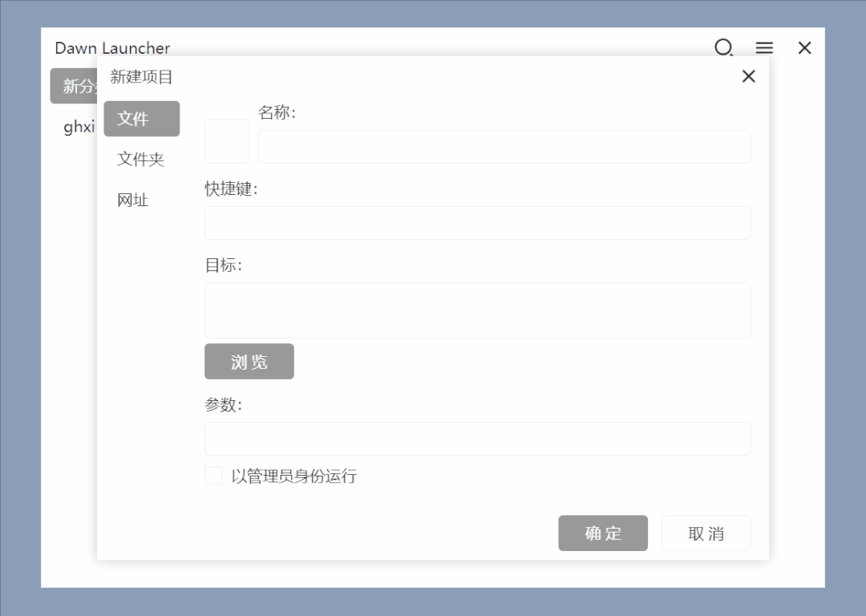Enable the 以管理员身份运行 checkbox
Viewport: 866px width, 616px height.
pyautogui.click(x=213, y=476)
